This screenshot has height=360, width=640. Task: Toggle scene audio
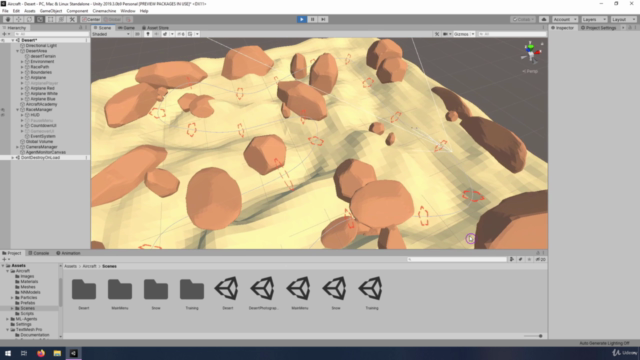156,34
